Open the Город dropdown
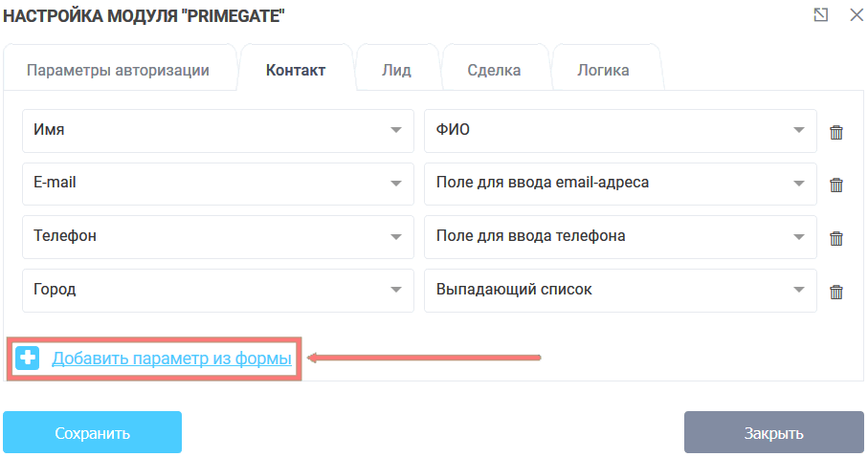This screenshot has height=457, width=868. tap(218, 291)
